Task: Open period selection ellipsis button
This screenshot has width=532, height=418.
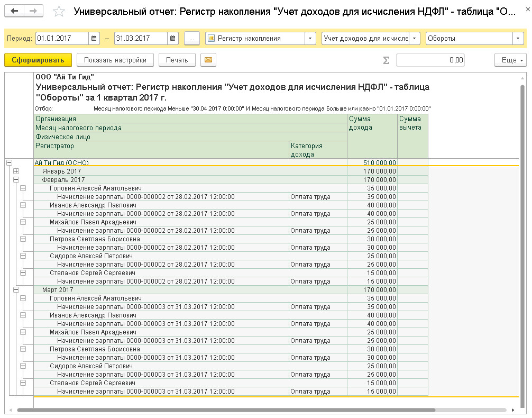Action: tap(191, 39)
